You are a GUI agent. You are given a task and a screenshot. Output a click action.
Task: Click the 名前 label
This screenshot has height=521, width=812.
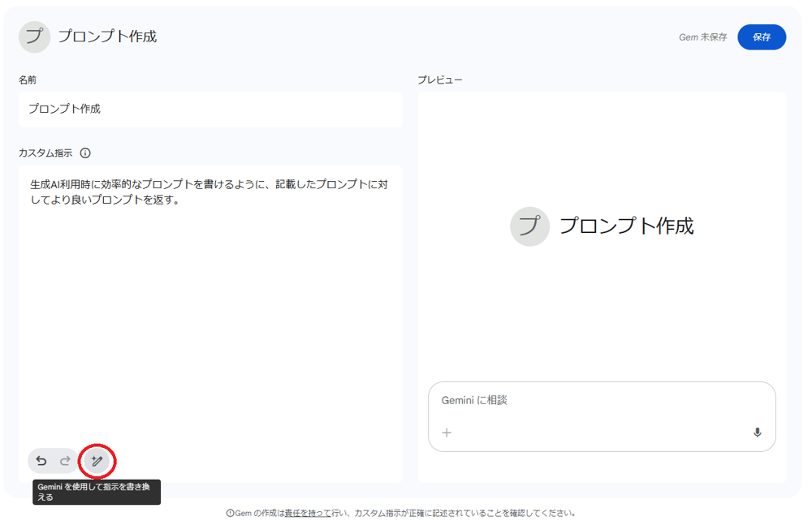[x=28, y=80]
